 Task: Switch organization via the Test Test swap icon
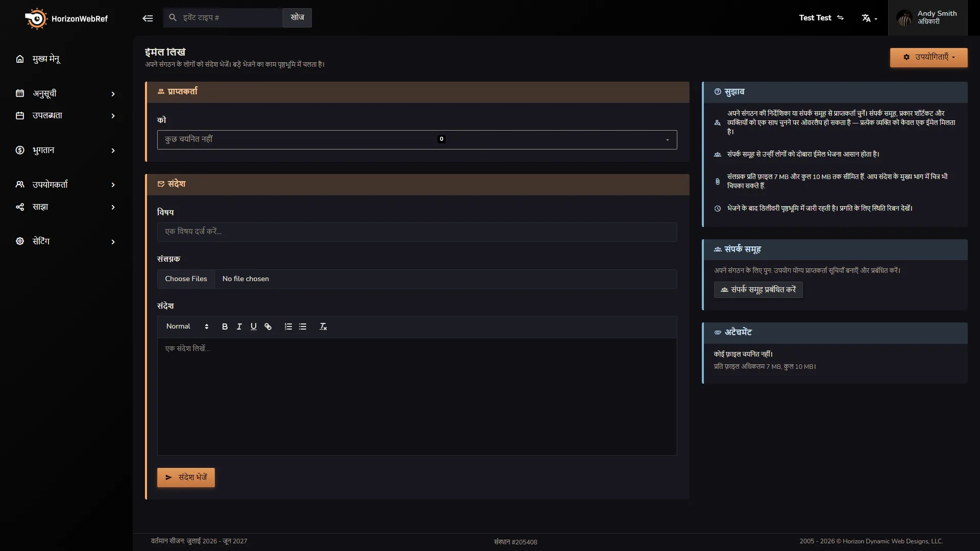tap(840, 18)
